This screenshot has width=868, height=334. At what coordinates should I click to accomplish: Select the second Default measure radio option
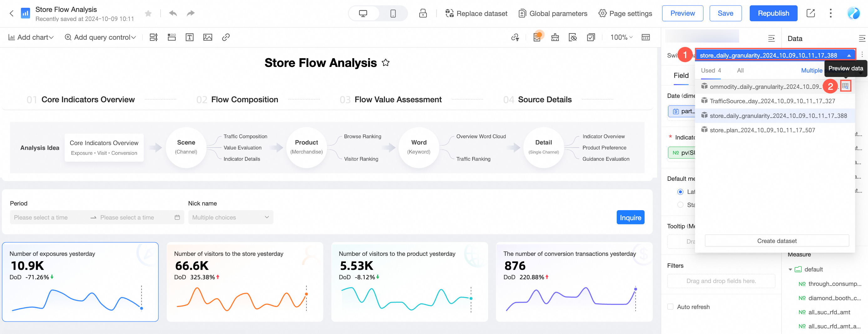680,205
